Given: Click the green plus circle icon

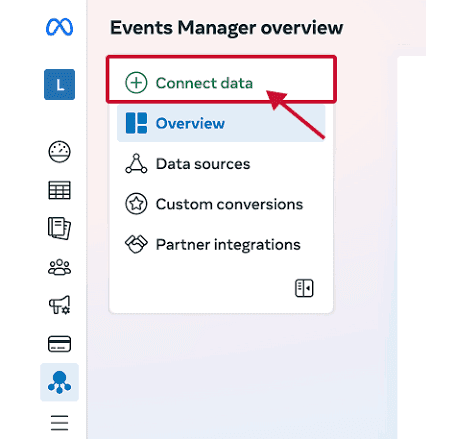Looking at the screenshot, I should click(x=136, y=83).
